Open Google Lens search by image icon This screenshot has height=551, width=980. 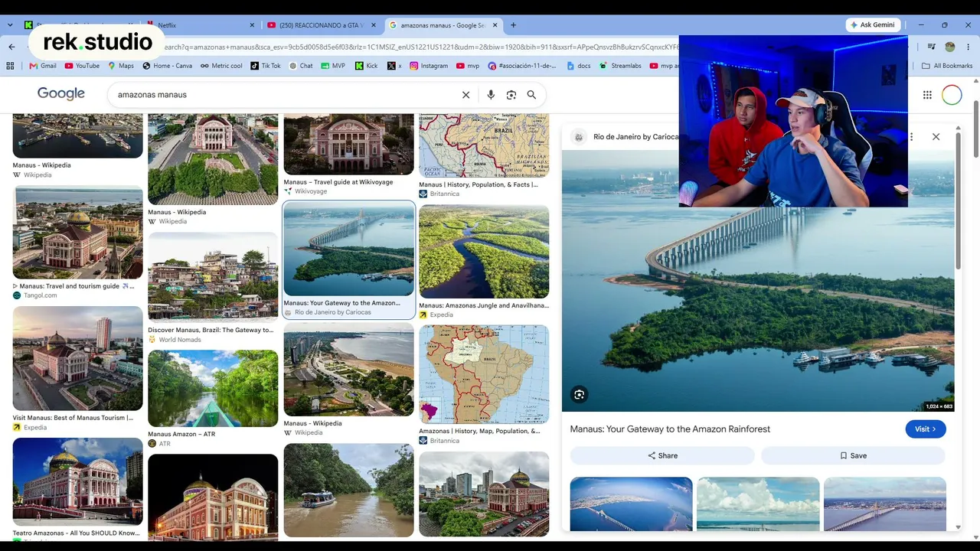click(511, 95)
